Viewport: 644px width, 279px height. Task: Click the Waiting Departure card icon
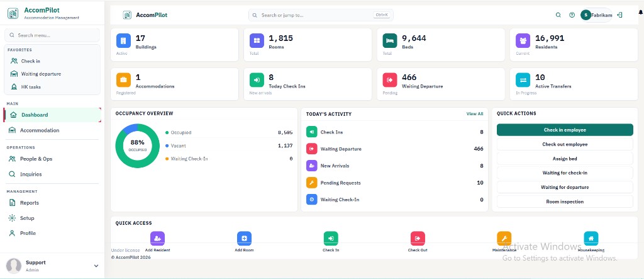tap(390, 80)
